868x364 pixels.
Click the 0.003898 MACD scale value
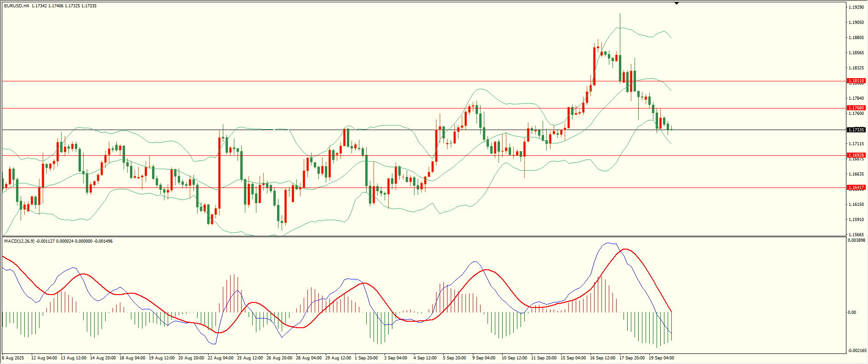point(856,240)
